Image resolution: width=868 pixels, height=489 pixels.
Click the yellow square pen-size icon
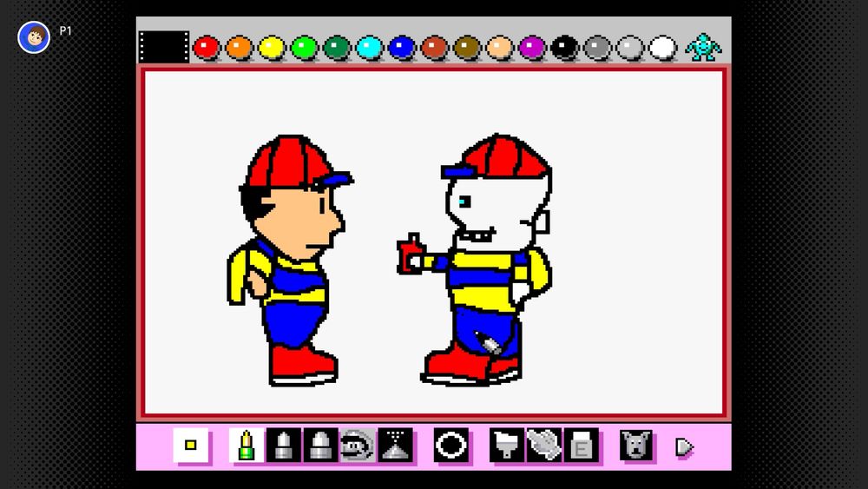(190, 445)
